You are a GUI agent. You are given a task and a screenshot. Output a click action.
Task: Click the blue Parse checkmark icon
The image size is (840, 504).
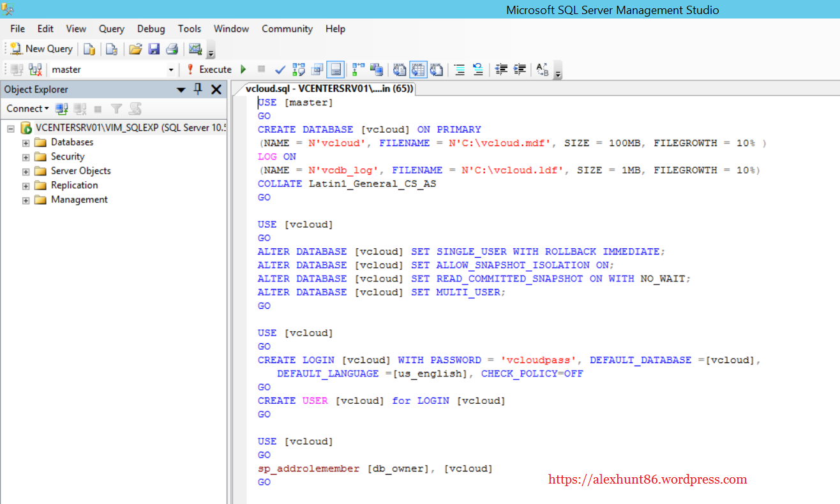(x=280, y=70)
